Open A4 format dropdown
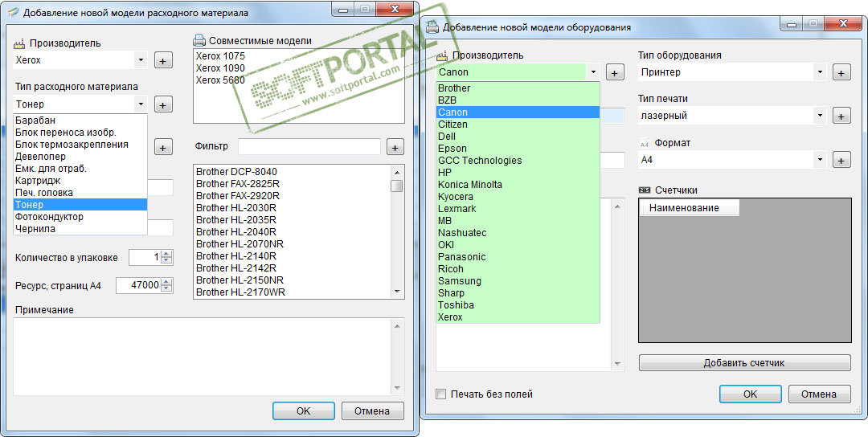 (819, 160)
